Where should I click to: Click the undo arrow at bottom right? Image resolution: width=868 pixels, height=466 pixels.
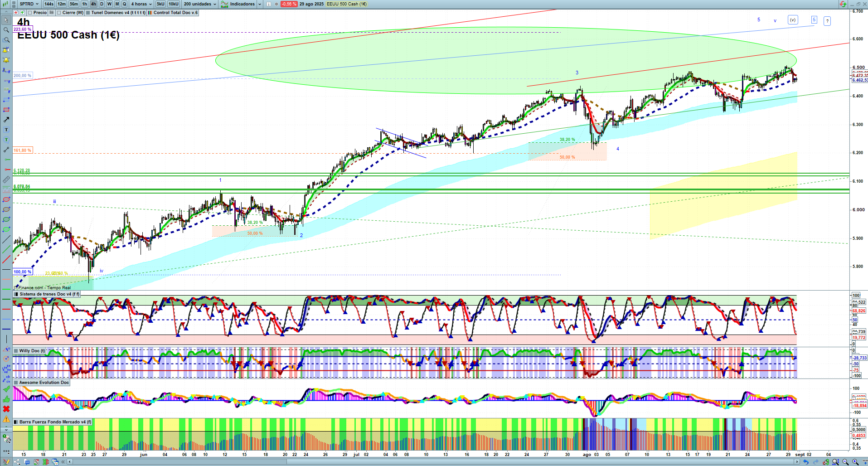tap(806, 462)
